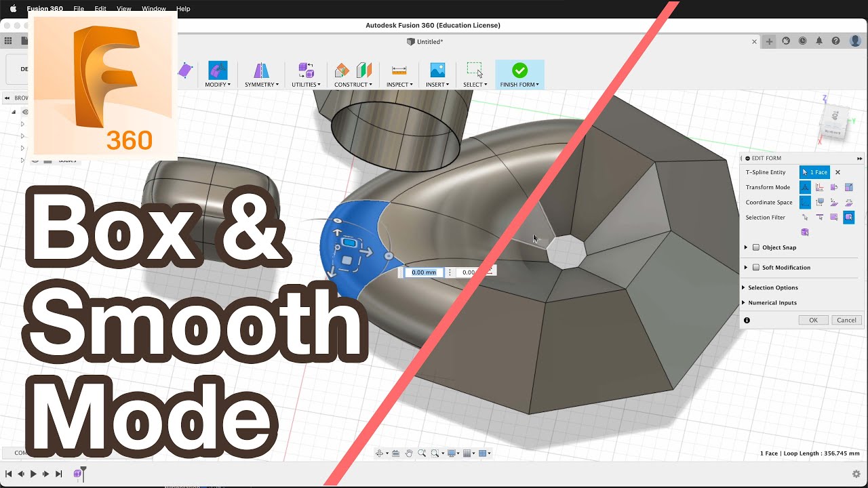Select Scale transform mode icon
The height and width of the screenshot is (488, 868).
point(848,187)
